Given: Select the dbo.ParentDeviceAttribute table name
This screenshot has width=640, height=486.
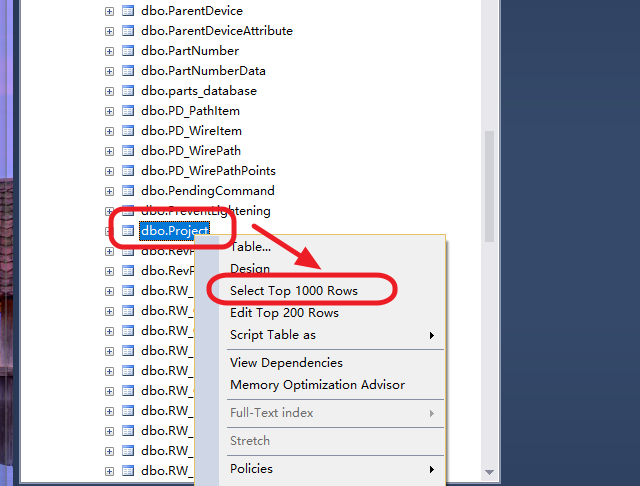Looking at the screenshot, I should (x=217, y=31).
